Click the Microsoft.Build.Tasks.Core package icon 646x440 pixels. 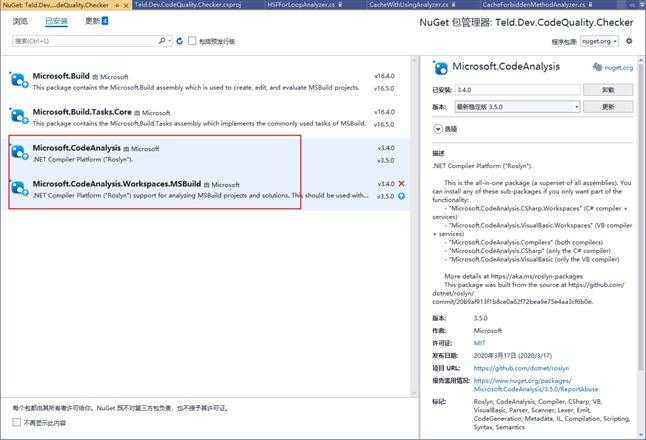pyautogui.click(x=19, y=116)
